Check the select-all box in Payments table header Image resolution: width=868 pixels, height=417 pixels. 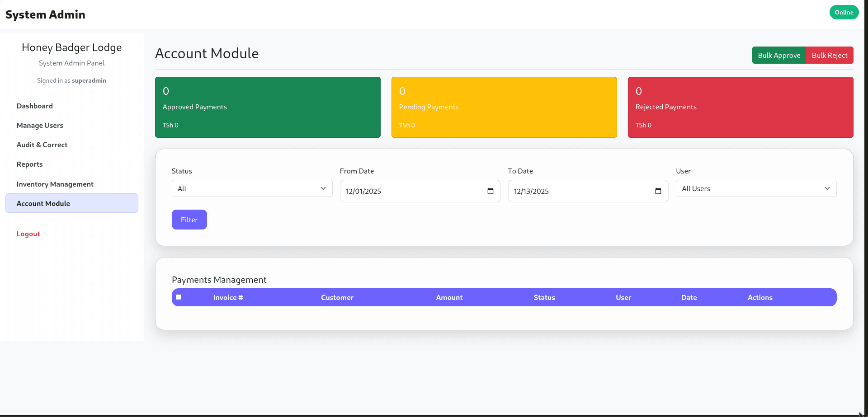(178, 297)
